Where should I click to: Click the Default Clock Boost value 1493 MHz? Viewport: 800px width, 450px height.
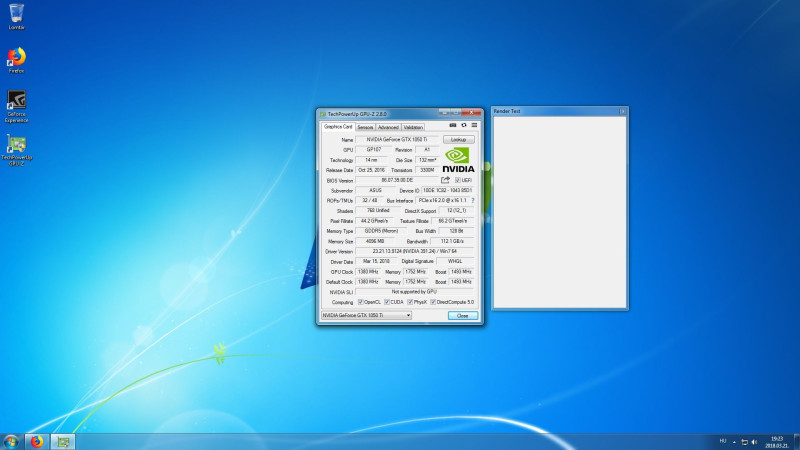click(x=461, y=282)
